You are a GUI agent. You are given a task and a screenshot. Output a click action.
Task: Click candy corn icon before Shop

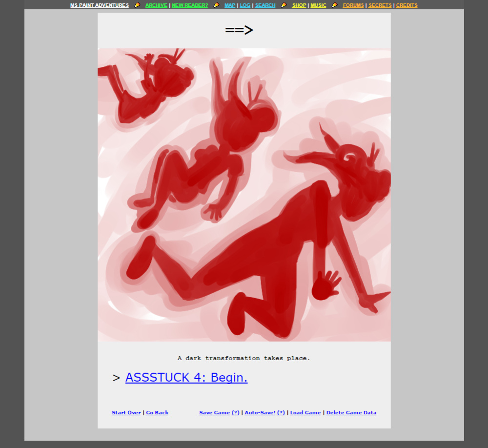(x=284, y=5)
